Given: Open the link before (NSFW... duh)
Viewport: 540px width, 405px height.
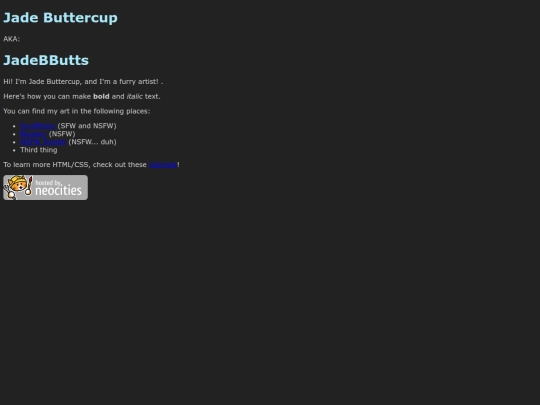Looking at the screenshot, I should coord(43,142).
